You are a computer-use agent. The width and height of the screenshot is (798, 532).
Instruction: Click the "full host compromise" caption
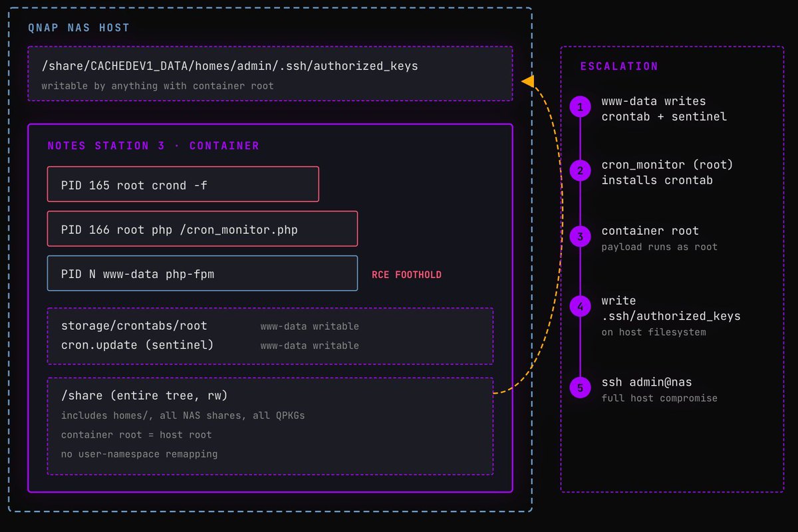click(x=660, y=398)
